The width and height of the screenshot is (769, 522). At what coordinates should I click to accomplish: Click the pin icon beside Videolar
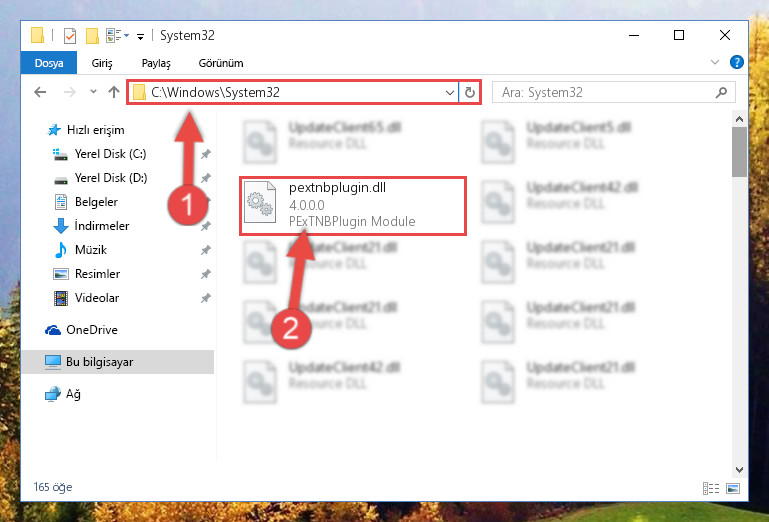tap(205, 298)
